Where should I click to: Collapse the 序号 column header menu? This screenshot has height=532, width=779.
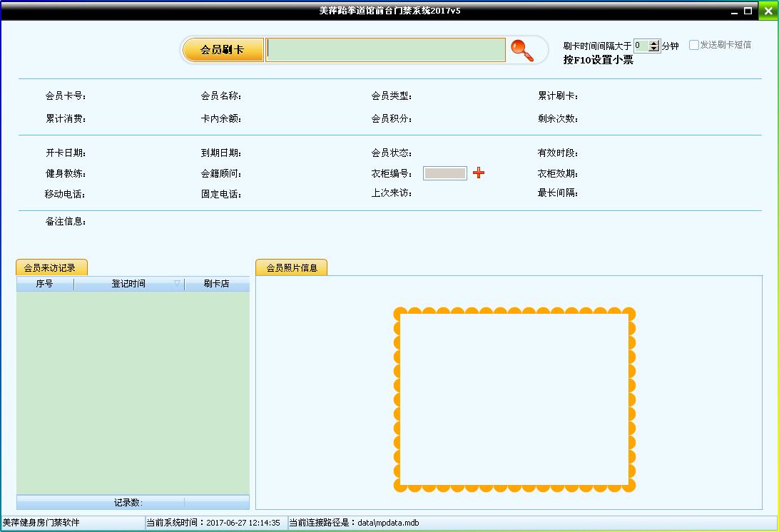pos(45,283)
